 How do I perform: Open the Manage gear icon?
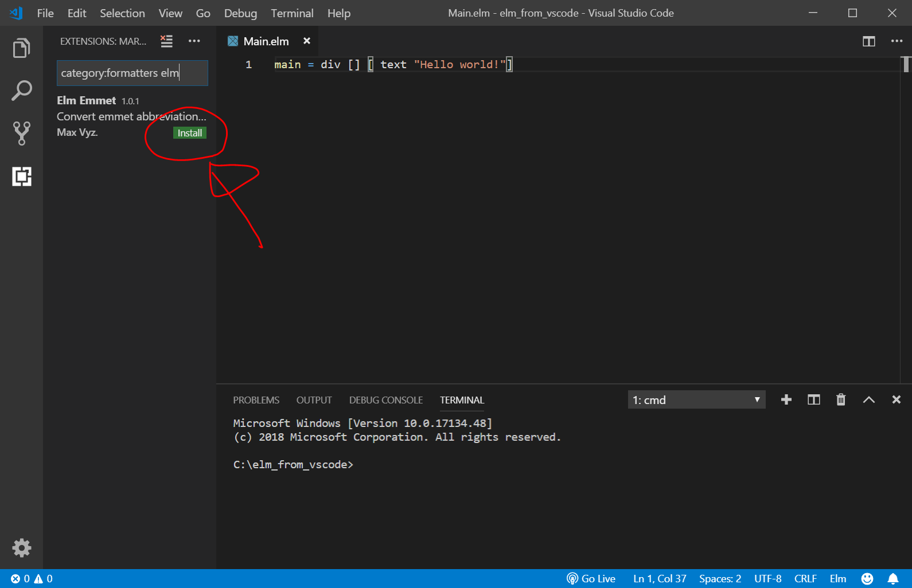[x=21, y=548]
